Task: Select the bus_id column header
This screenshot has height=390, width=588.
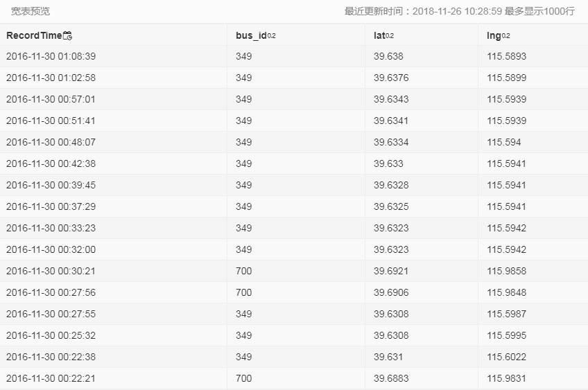Action: (296, 35)
